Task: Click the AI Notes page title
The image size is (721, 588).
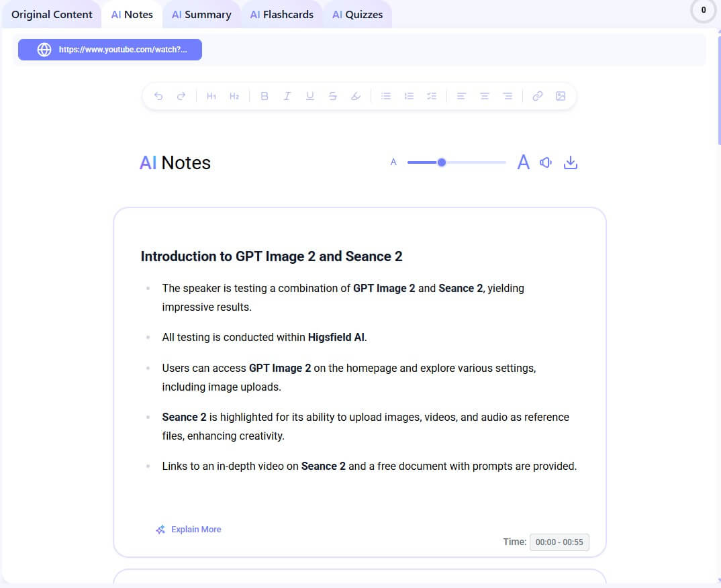Action: [x=175, y=162]
